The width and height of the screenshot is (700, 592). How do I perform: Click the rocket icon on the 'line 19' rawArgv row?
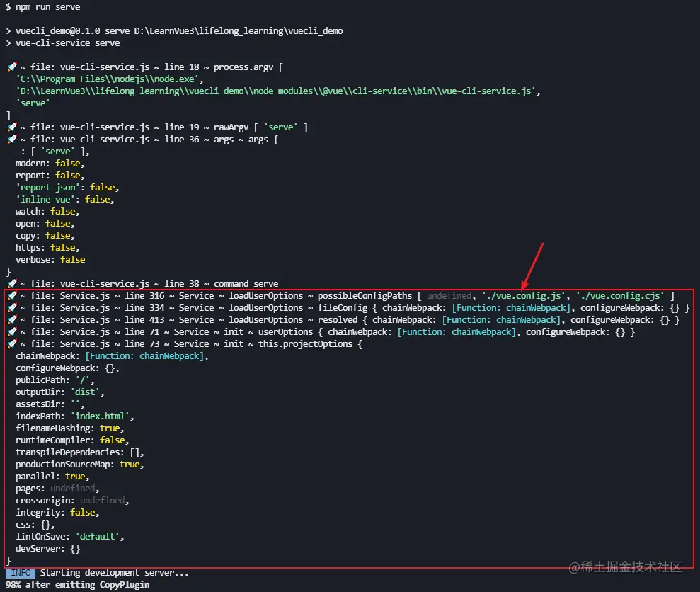click(x=12, y=127)
